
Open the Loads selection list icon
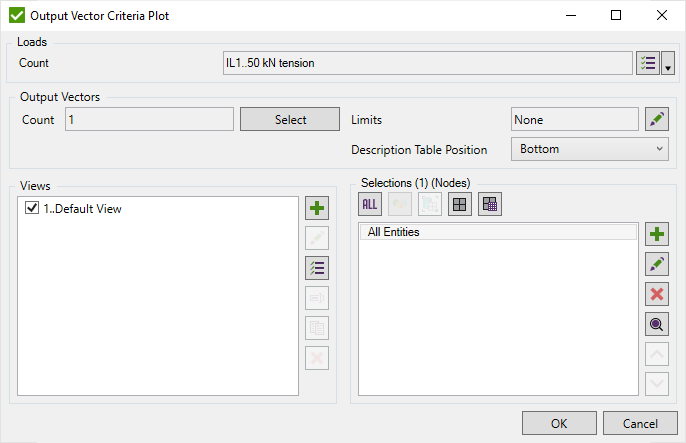[648, 63]
